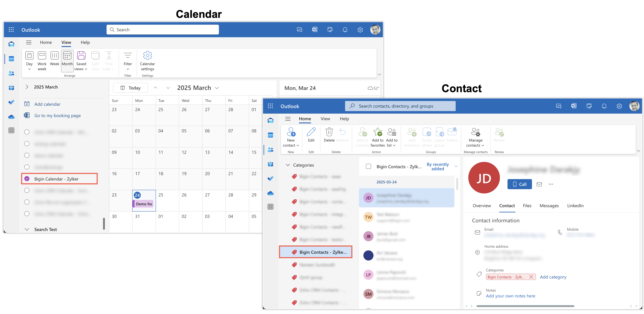Switch to the Files tab of contact
This screenshot has height=314, width=644.
(527, 206)
